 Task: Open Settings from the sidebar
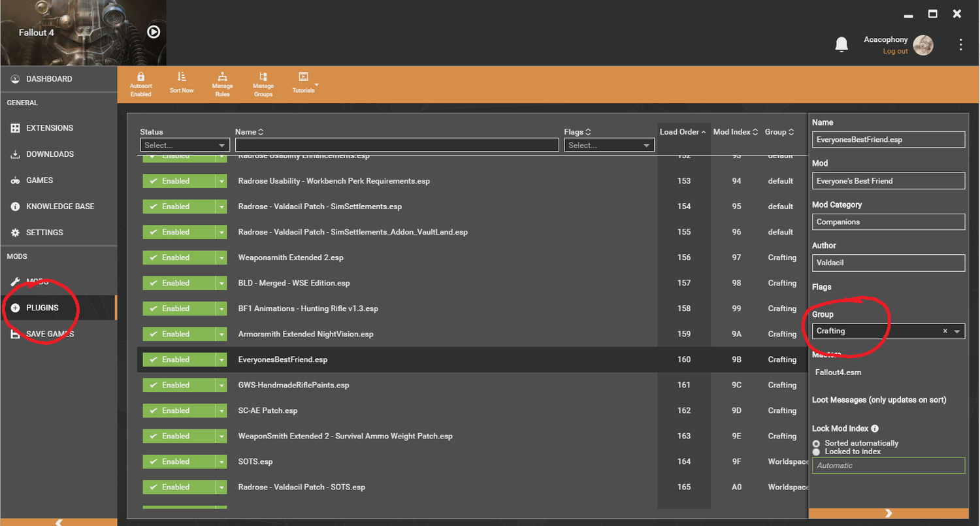(x=46, y=232)
